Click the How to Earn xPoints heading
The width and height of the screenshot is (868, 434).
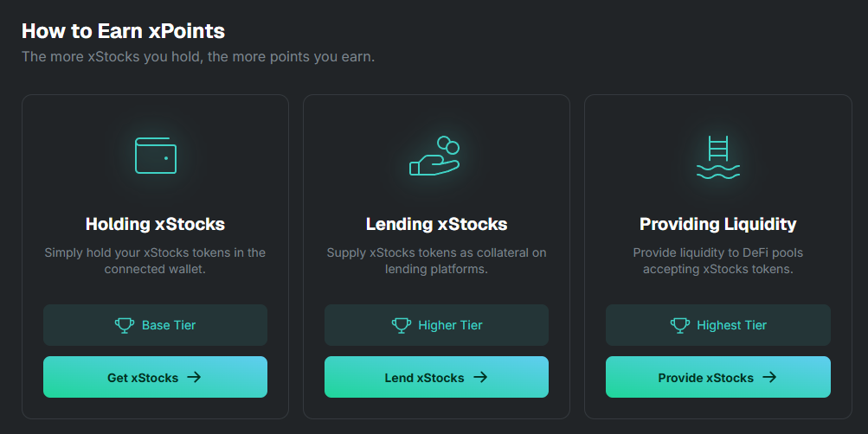tap(123, 31)
